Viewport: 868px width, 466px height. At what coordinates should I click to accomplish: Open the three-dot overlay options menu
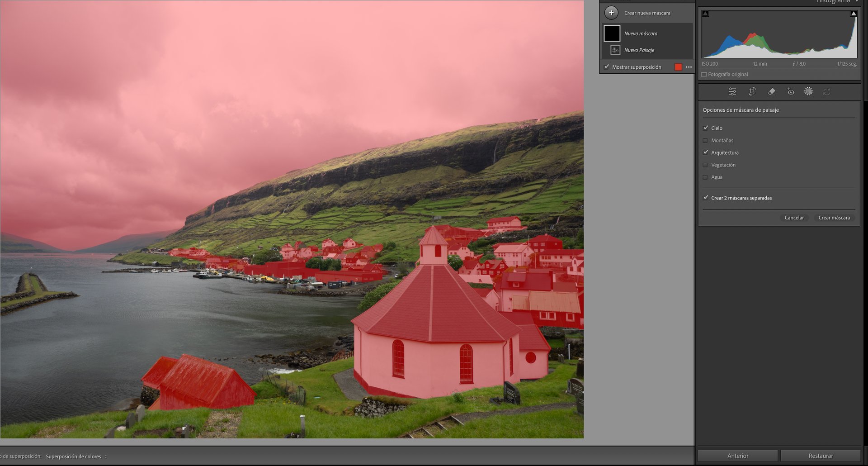tap(689, 67)
